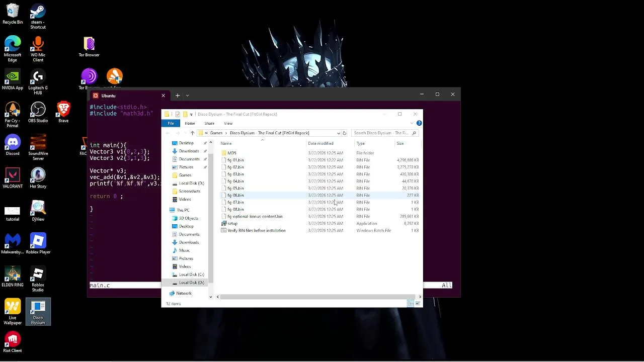Viewport: 644px width, 362px height.
Task: Sort files by Date modified column
Action: click(x=330, y=144)
